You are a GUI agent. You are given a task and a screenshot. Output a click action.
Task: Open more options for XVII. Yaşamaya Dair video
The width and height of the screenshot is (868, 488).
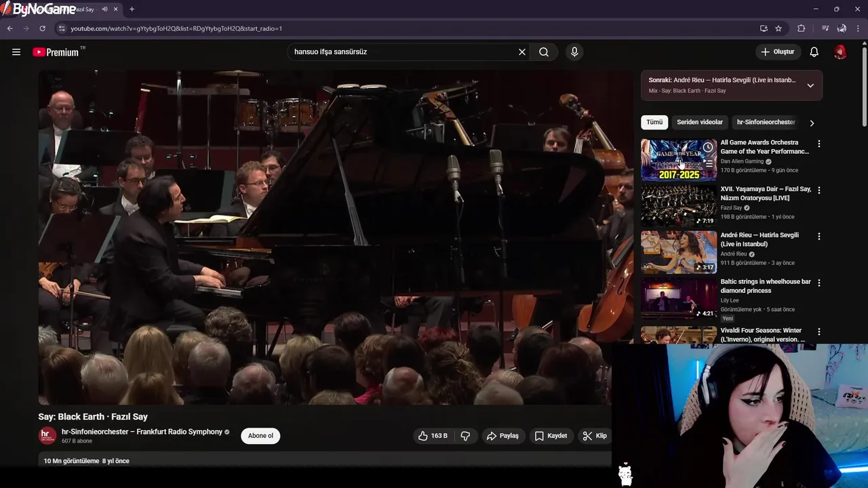(x=819, y=190)
